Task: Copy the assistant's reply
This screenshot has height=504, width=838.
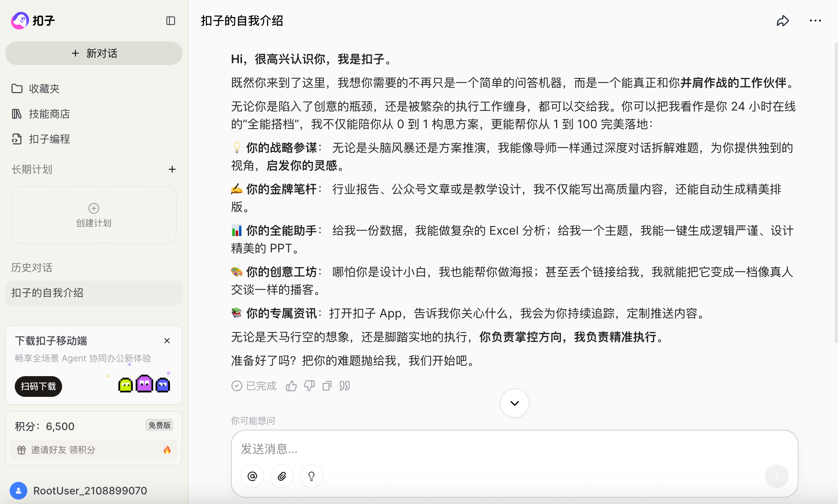Action: coord(327,385)
